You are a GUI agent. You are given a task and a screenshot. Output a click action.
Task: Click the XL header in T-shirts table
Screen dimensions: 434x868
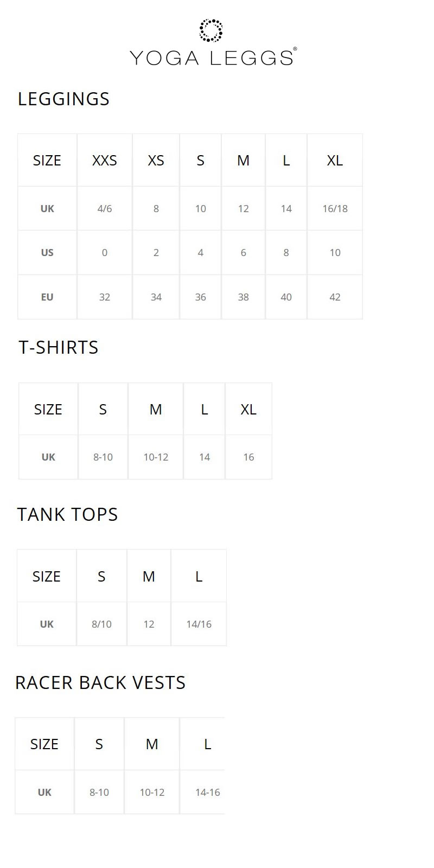[248, 409]
